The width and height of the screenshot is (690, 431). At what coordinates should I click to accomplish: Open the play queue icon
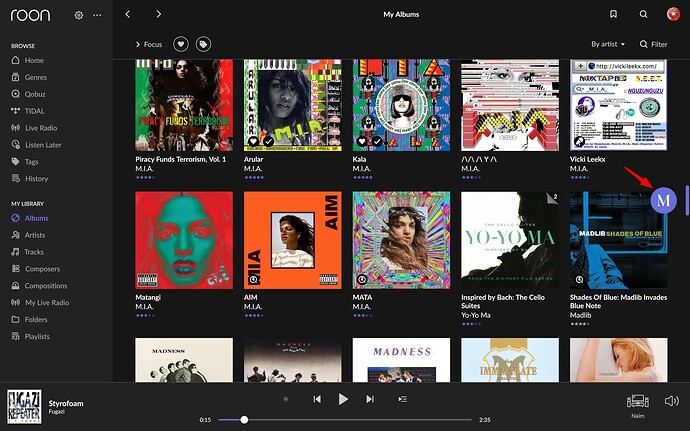tap(402, 399)
